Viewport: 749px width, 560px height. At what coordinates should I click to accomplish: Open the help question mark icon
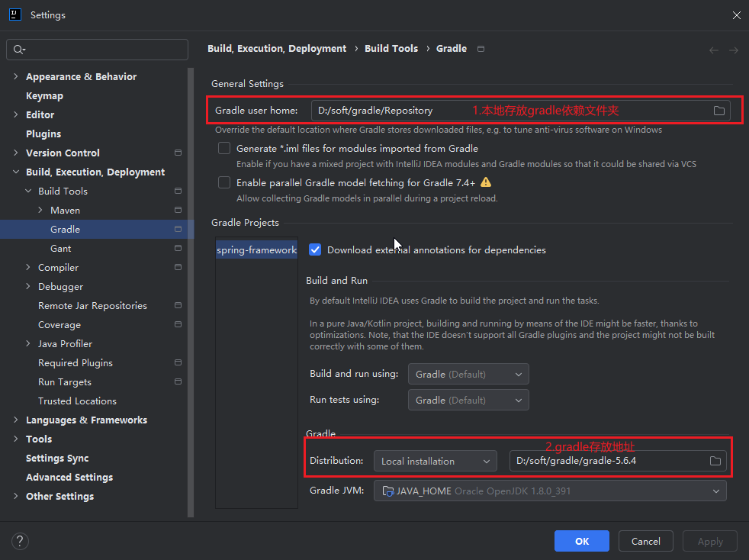coord(20,542)
